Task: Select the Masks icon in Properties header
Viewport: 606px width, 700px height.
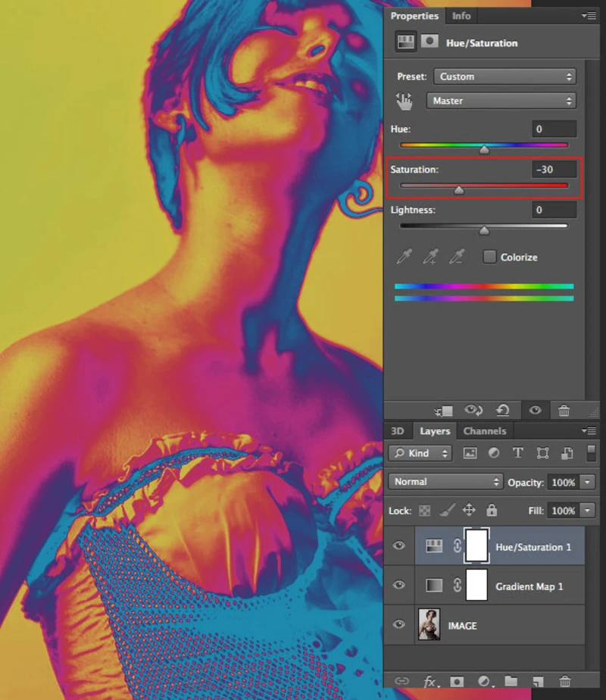Action: pyautogui.click(x=430, y=42)
